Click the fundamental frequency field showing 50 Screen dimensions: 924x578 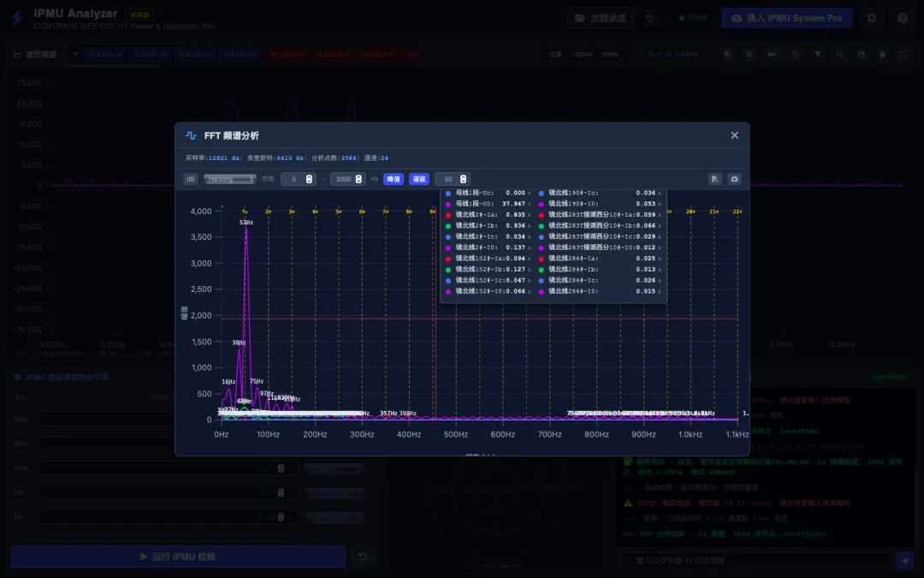[452, 179]
